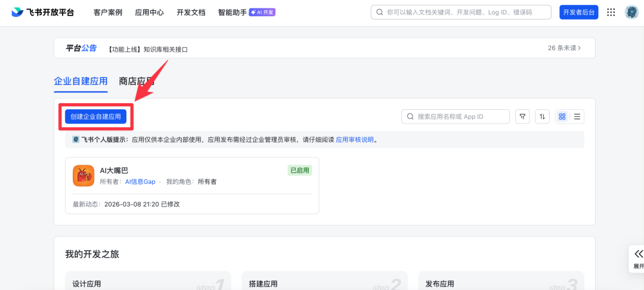644x290 pixels.
Task: Switch to grid view layout
Action: (562, 116)
